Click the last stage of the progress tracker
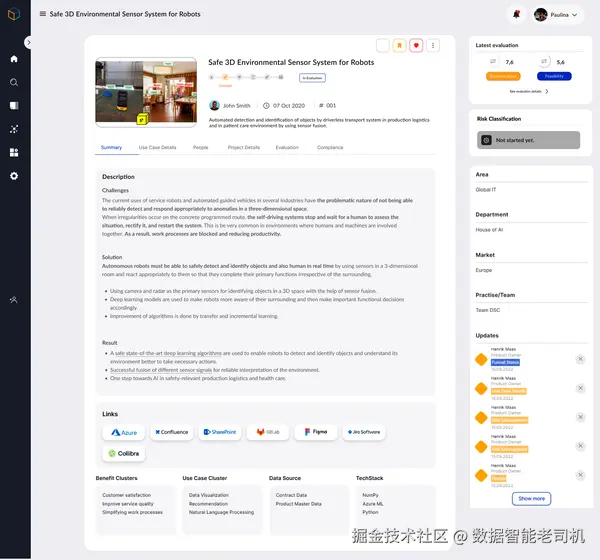The width and height of the screenshot is (600, 560). pos(280,77)
